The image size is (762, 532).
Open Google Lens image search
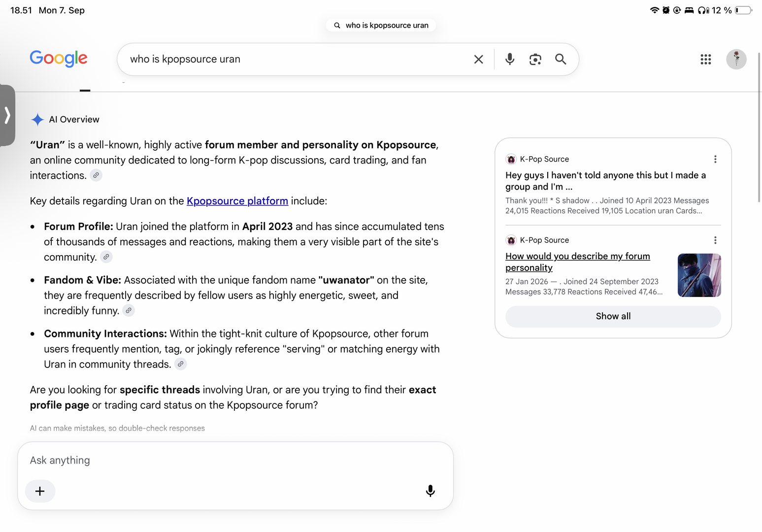(535, 59)
